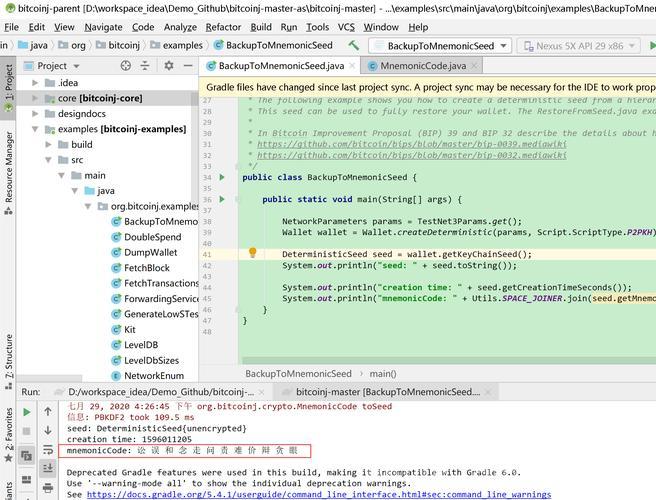Click Collapse All icon in Project panel
Viewport: 656px width, 500px height.
tap(145, 66)
